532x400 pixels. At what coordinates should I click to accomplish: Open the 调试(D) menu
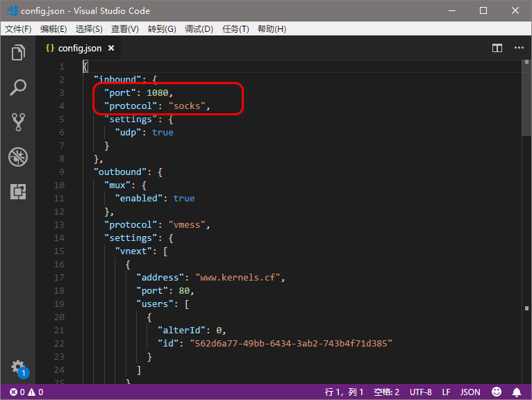click(199, 29)
